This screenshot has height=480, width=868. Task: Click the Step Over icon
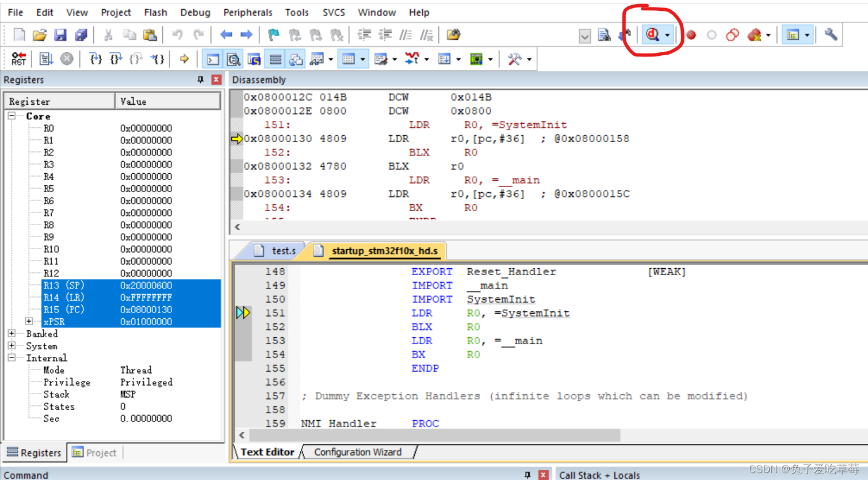tap(116, 59)
